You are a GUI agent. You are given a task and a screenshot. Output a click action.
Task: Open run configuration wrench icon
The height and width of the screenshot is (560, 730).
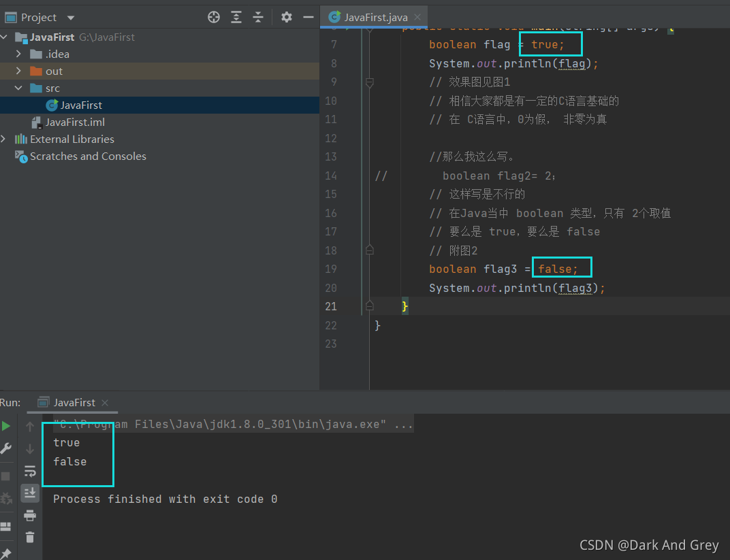click(x=6, y=448)
